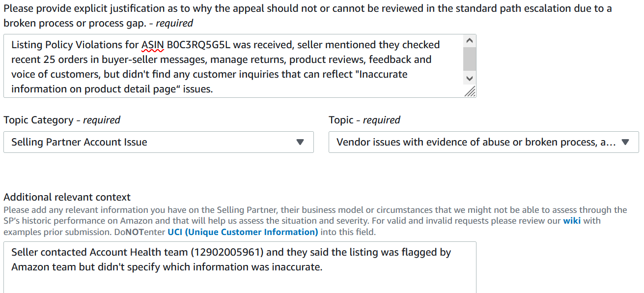Open the wiki link

(572, 221)
